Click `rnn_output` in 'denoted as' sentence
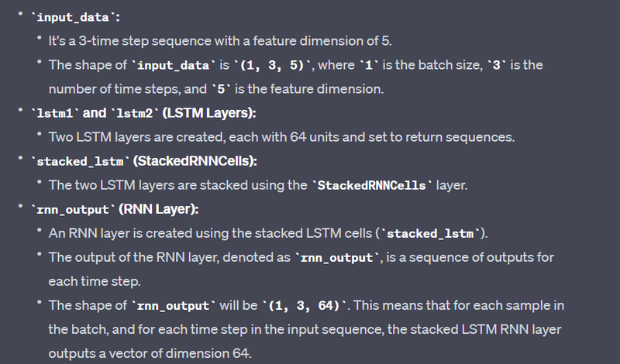 (337, 258)
